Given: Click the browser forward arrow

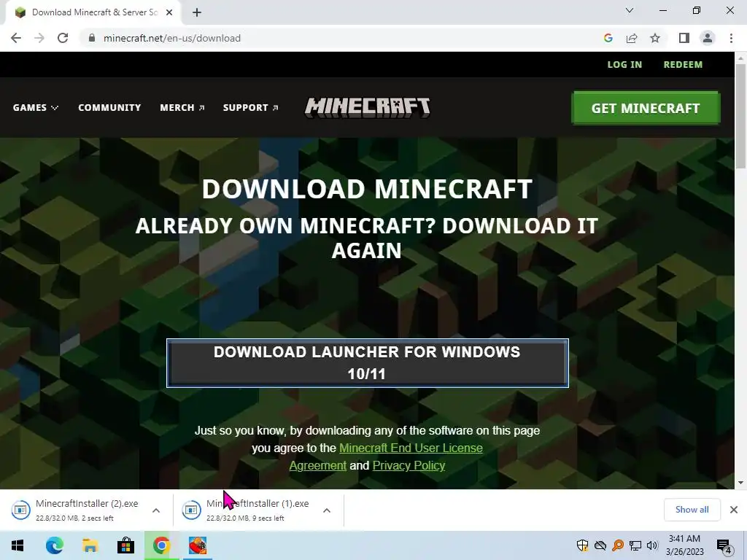Looking at the screenshot, I should click(39, 38).
